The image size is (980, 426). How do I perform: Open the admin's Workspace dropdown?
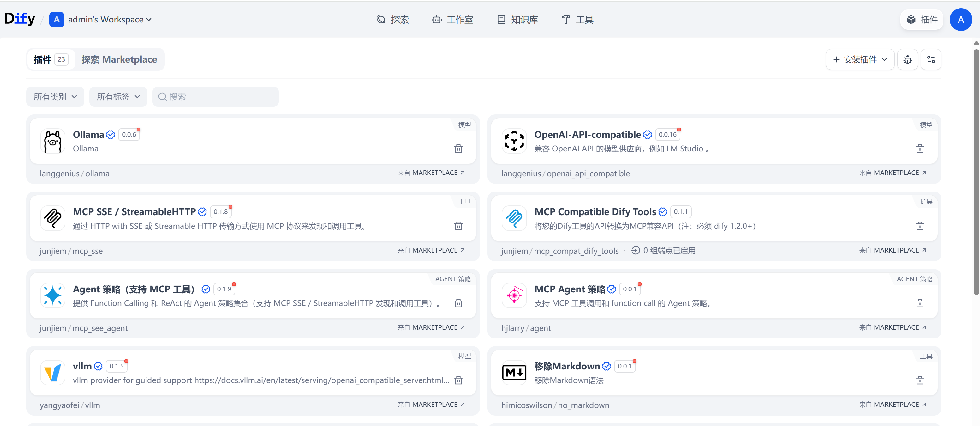click(x=101, y=19)
